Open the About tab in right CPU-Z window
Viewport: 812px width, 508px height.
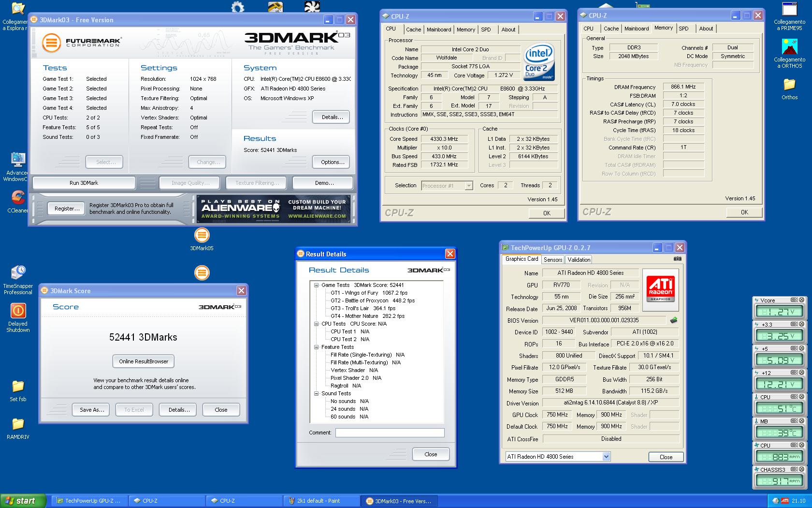click(x=706, y=29)
